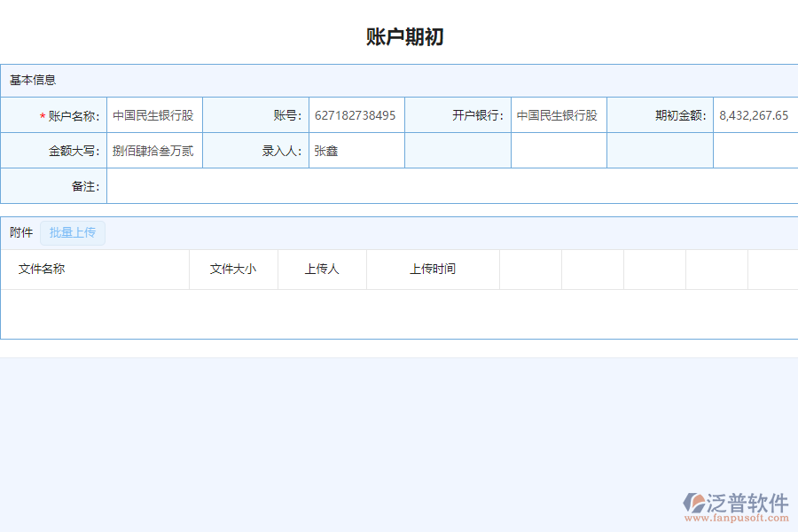Viewport: 798px width, 532px height.
Task: Click the 上传时间 column header
Action: tap(433, 270)
